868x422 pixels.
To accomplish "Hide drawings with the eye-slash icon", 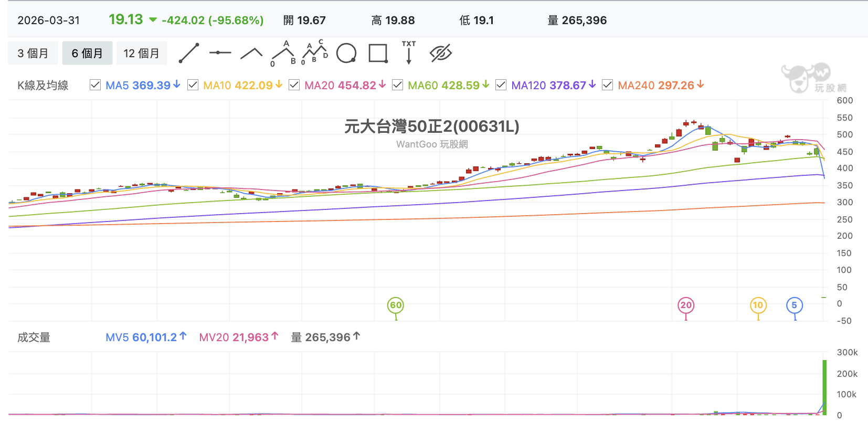I will 441,53.
